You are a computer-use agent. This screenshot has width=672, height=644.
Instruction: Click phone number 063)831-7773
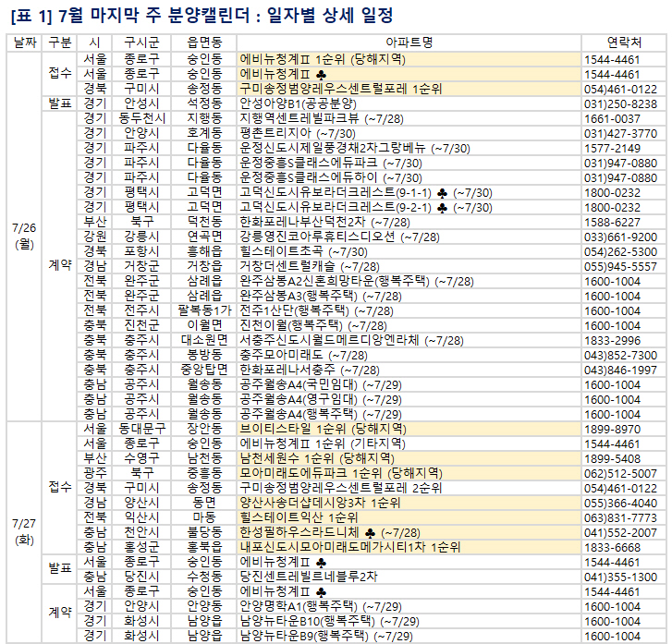(x=620, y=517)
